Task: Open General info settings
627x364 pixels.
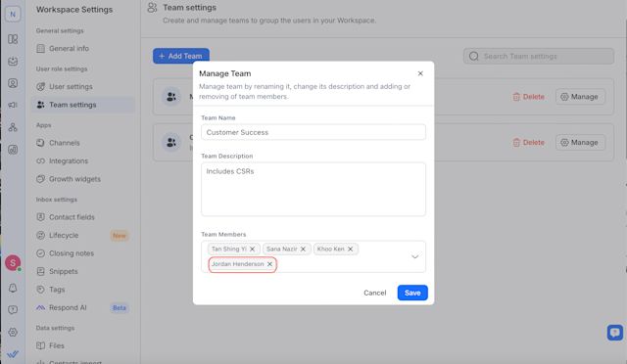Action: pyautogui.click(x=83, y=48)
